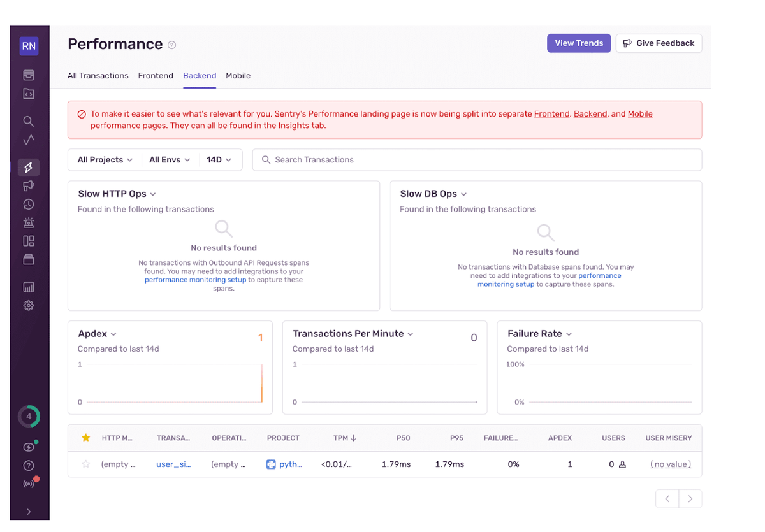The image size is (765, 532).
Task: Sort table by TPM column header
Action: pos(345,438)
